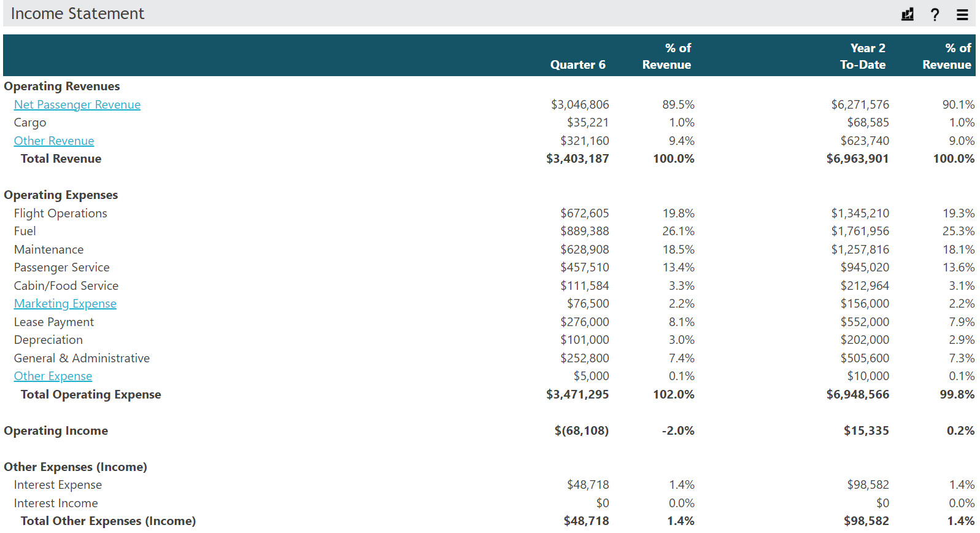
Task: Select the Total Operating Expense value $3,471,295
Action: (x=577, y=394)
